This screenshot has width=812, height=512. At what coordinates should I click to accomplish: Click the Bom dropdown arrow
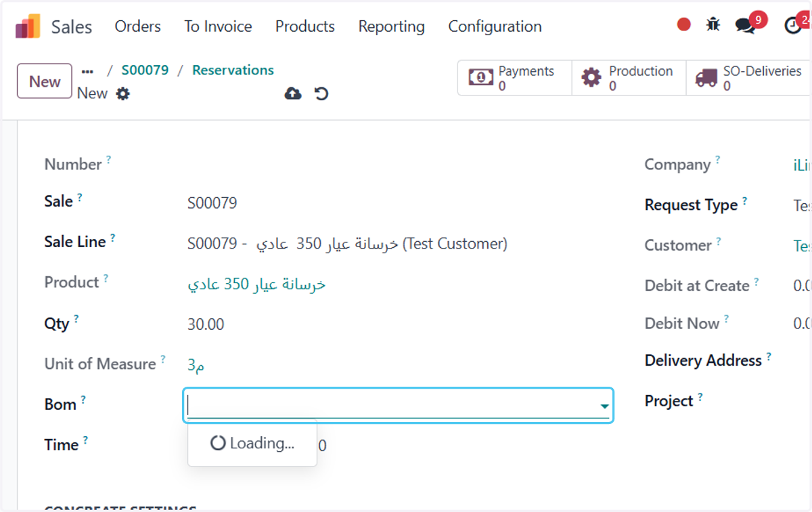pos(604,406)
